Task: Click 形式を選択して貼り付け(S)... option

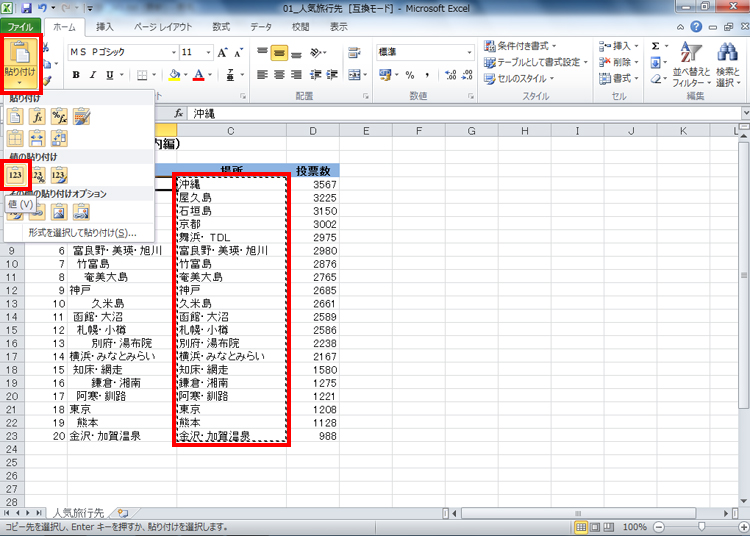Action: 82,233
